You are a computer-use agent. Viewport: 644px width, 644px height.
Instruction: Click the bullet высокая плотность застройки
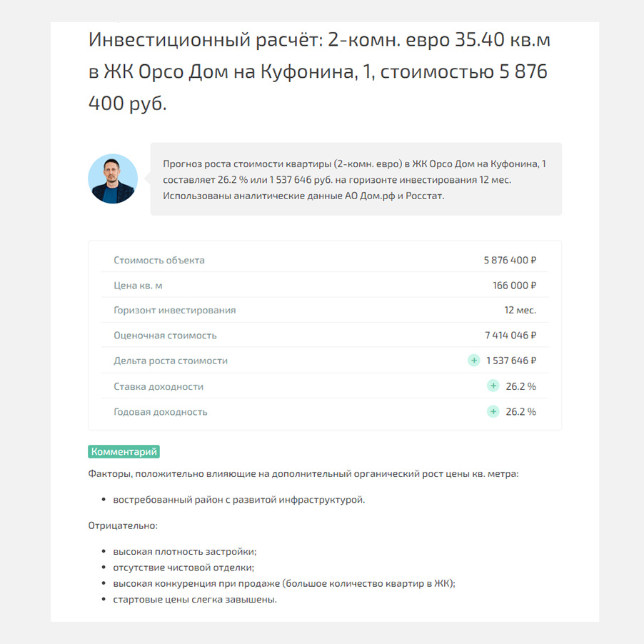pyautogui.click(x=184, y=552)
